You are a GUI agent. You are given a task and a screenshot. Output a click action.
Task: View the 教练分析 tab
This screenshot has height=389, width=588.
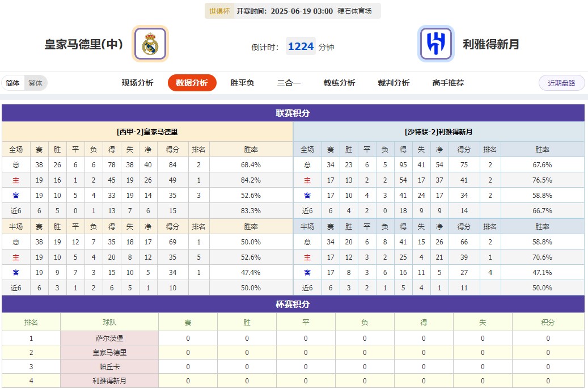(x=339, y=82)
